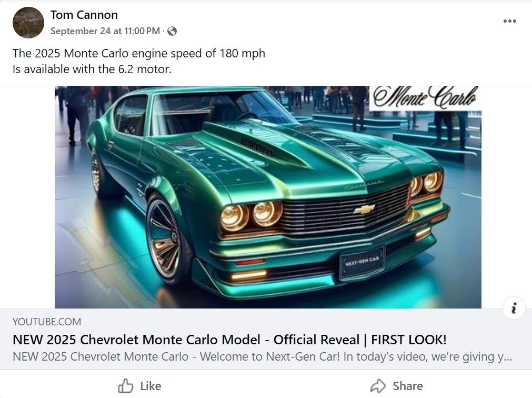
Task: Select the Like button label
Action: [x=150, y=386]
